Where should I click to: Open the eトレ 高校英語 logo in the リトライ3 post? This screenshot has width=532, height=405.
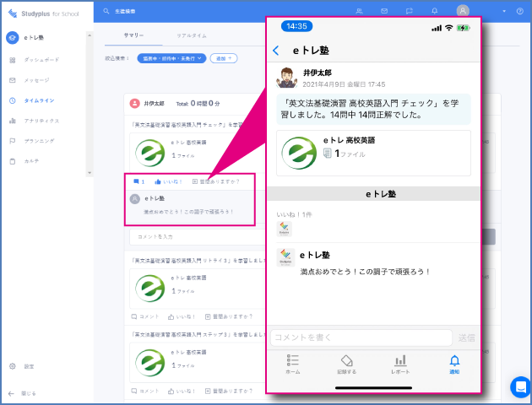tap(150, 288)
